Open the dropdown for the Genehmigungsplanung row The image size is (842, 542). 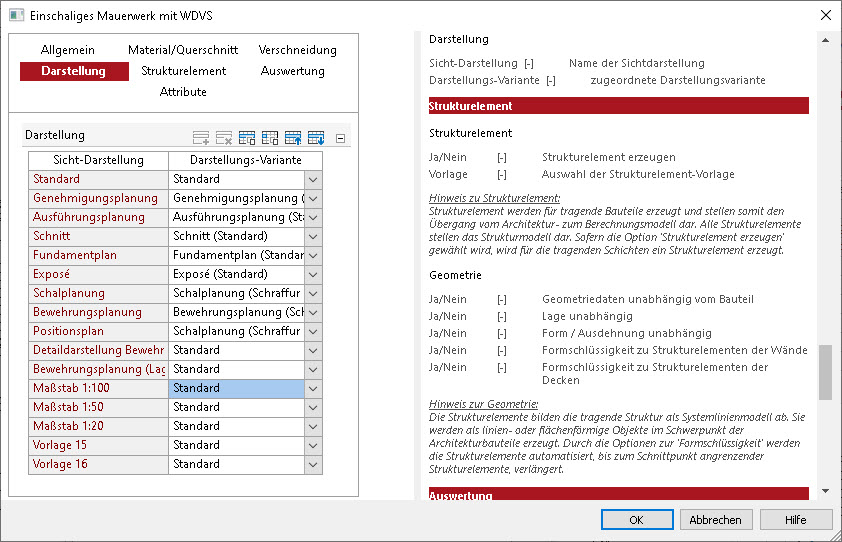click(313, 198)
